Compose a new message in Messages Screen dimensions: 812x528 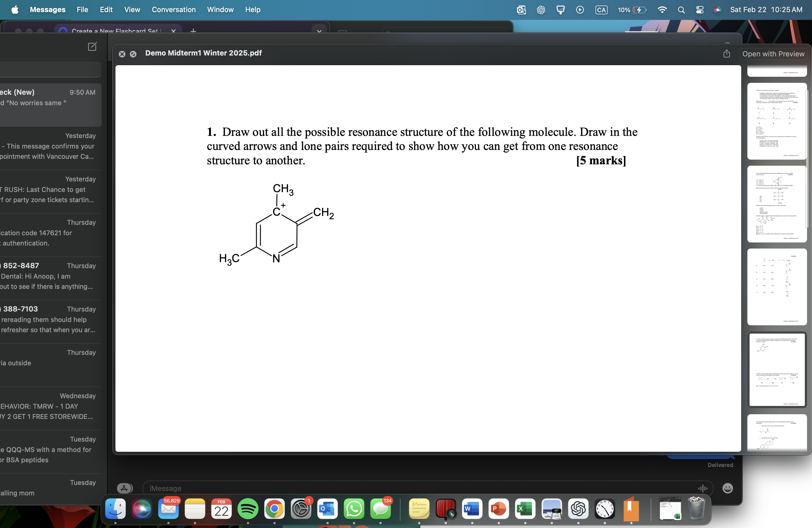92,47
